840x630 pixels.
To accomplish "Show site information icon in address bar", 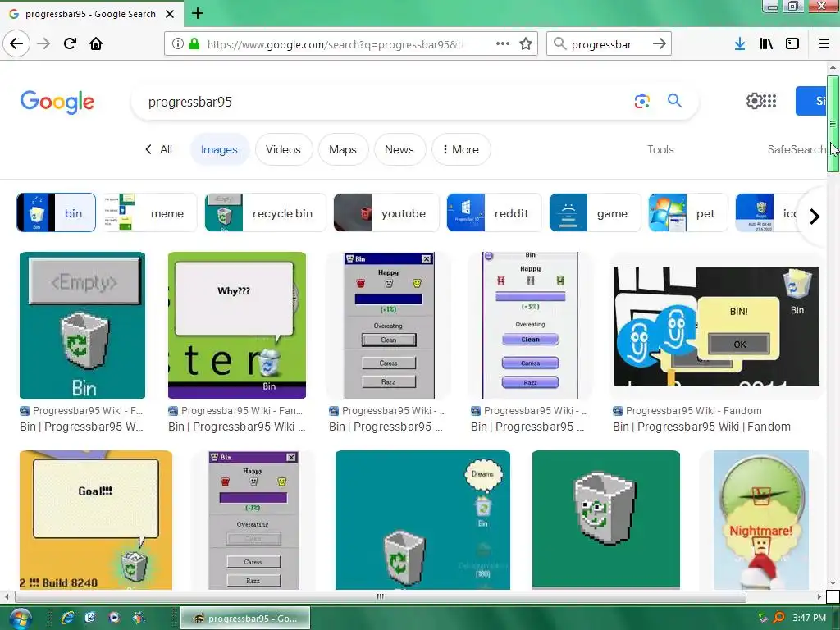I will click(178, 44).
